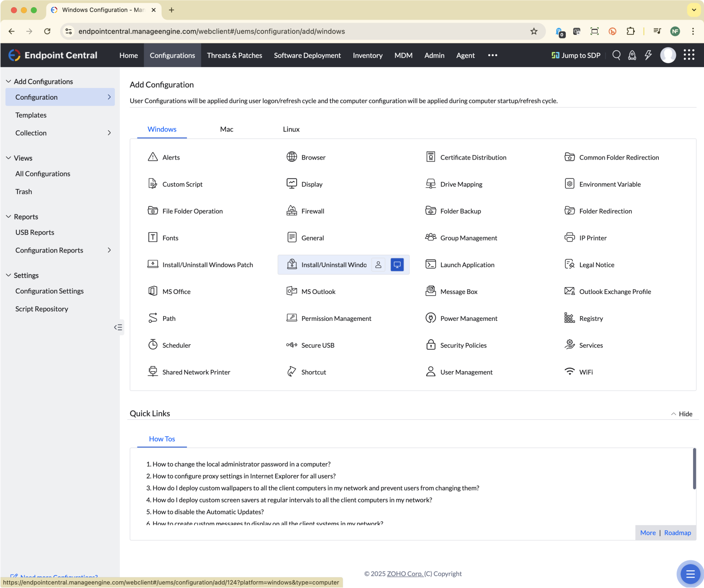Click the Environment Variable icon
Screen dimensions: 704x588
pos(569,184)
